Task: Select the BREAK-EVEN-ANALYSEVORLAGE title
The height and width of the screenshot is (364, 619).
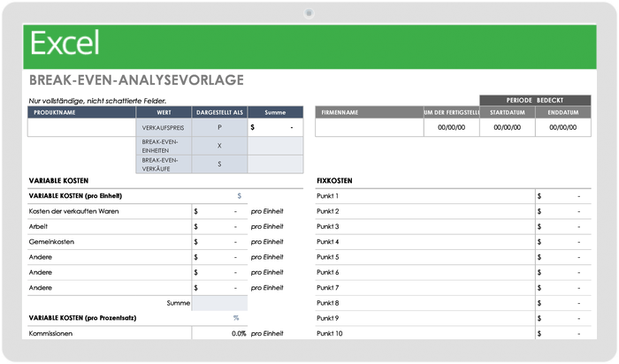Action: click(x=136, y=80)
